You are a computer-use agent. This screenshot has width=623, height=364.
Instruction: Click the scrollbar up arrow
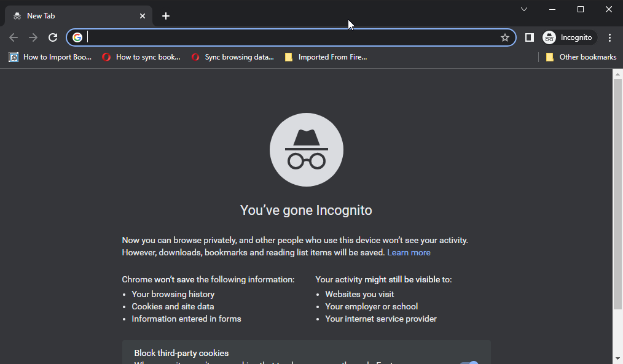click(617, 74)
